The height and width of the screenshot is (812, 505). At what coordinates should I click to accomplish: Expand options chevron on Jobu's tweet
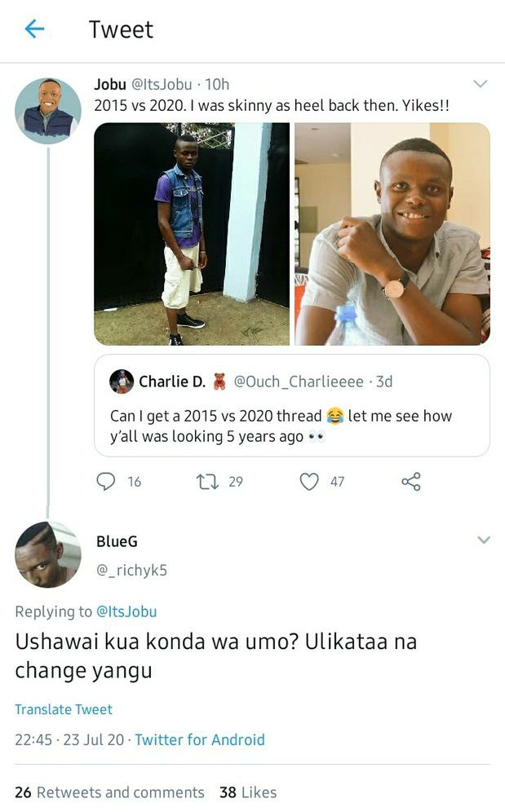(x=481, y=84)
